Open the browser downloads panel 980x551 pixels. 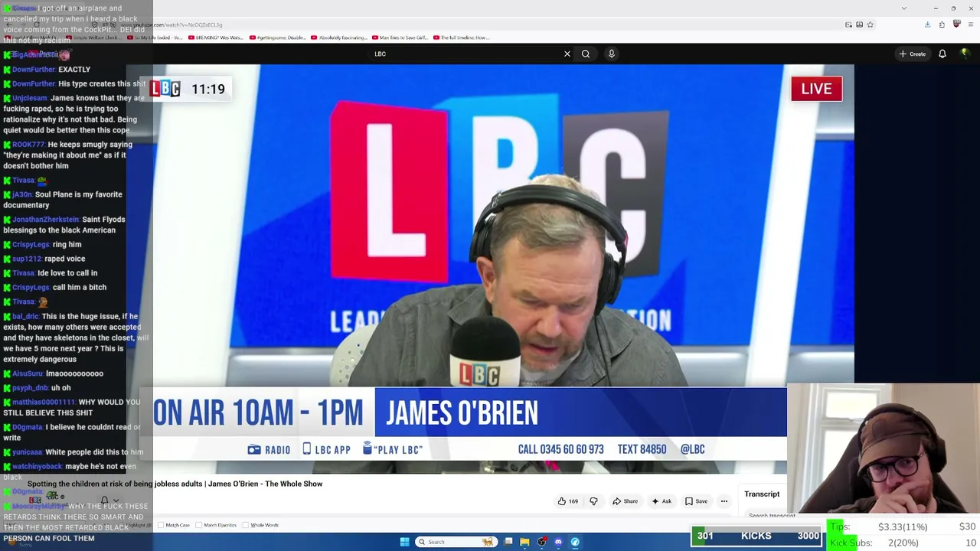927,24
